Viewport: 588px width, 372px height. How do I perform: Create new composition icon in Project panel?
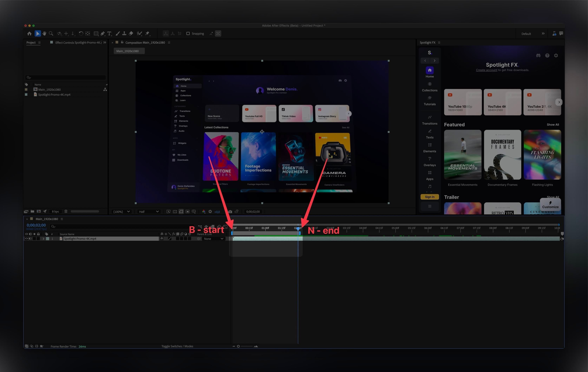click(39, 211)
